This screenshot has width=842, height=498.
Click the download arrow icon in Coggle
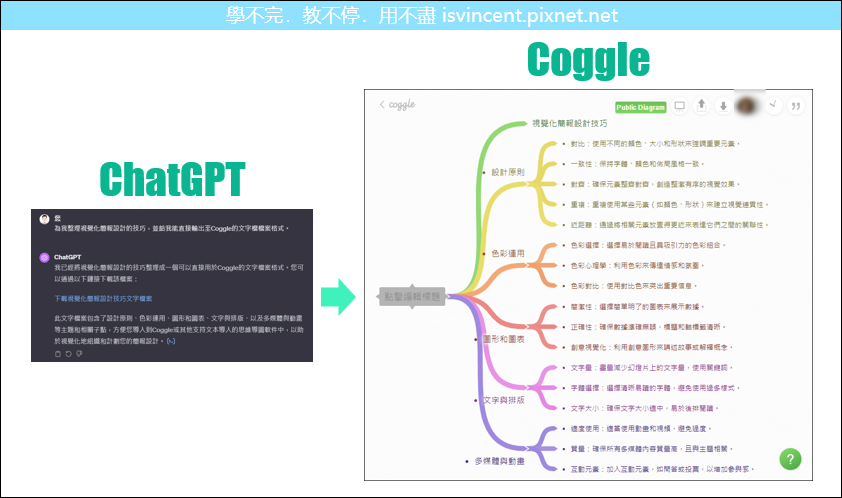(723, 106)
